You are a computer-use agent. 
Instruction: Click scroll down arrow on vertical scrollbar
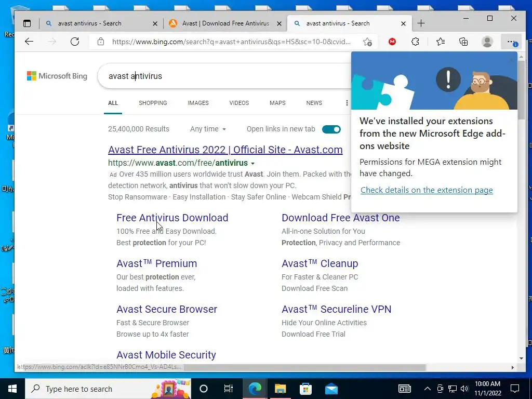(522, 358)
